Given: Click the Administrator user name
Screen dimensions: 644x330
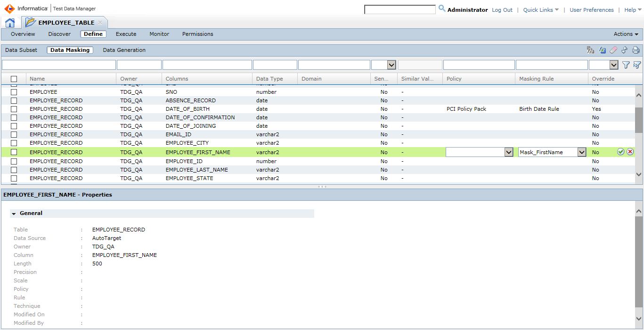Looking at the screenshot, I should pyautogui.click(x=468, y=10).
